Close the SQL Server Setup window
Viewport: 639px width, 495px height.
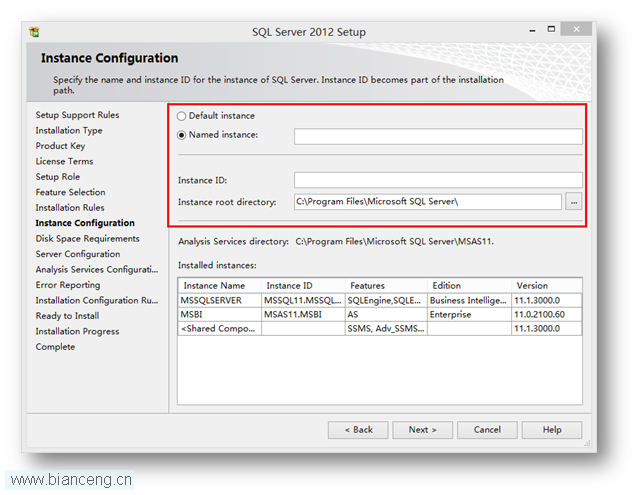[576, 29]
